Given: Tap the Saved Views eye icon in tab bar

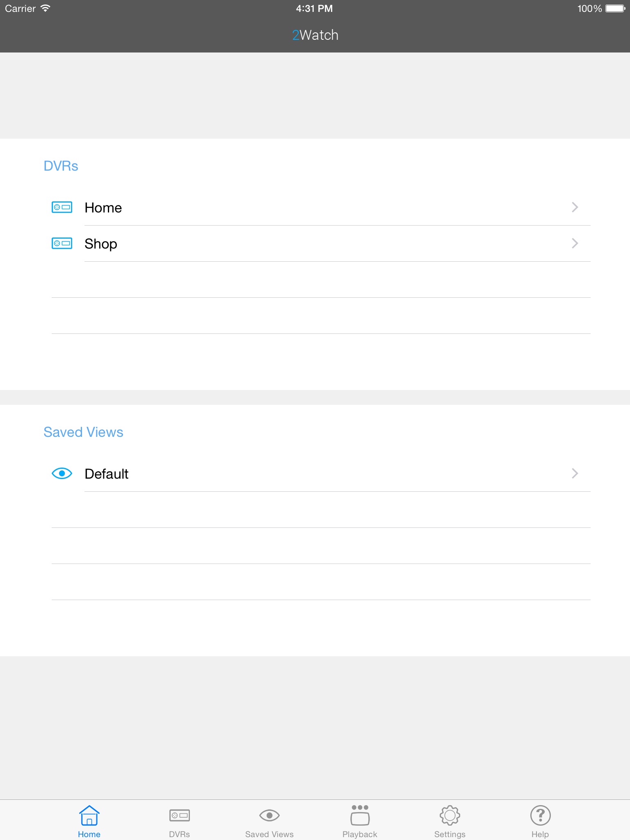Looking at the screenshot, I should [269, 815].
